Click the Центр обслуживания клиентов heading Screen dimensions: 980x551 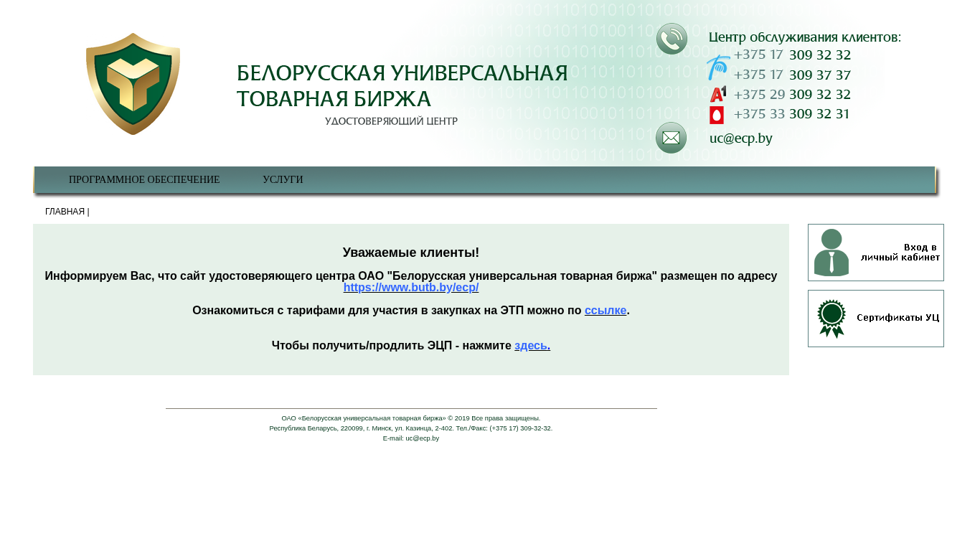805,37
